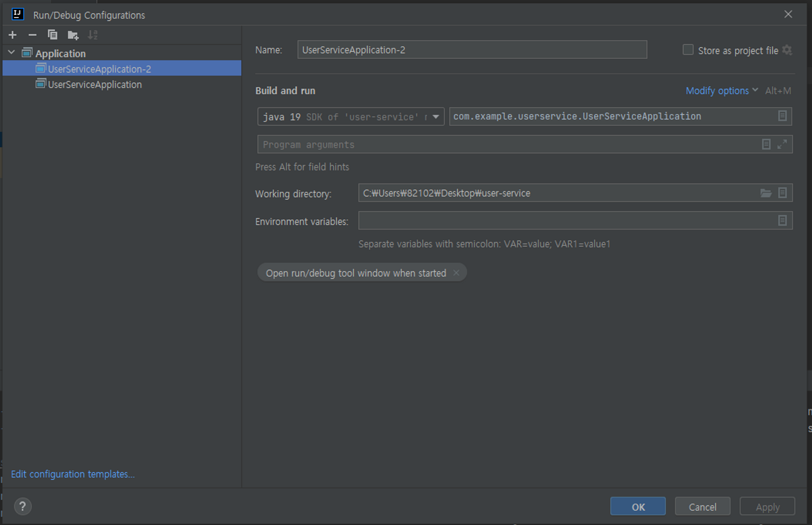This screenshot has height=525, width=812.
Task: Open the Environment variables edit icon
Action: pos(782,221)
